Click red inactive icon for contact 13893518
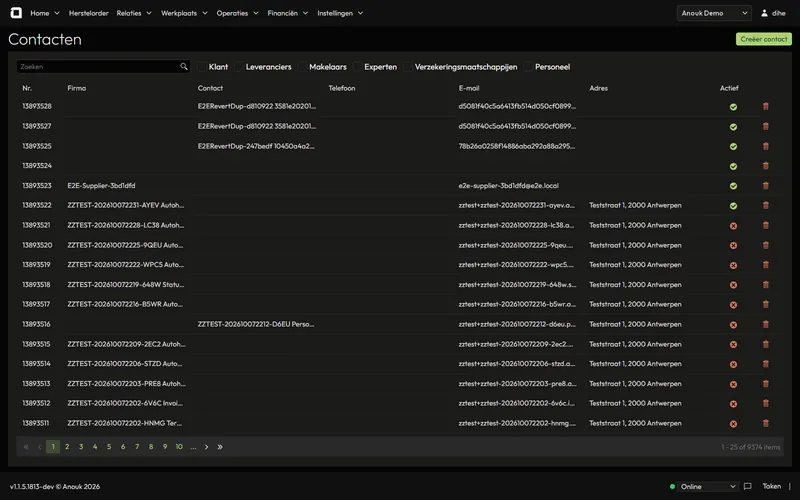This screenshot has width=800, height=500. (733, 285)
